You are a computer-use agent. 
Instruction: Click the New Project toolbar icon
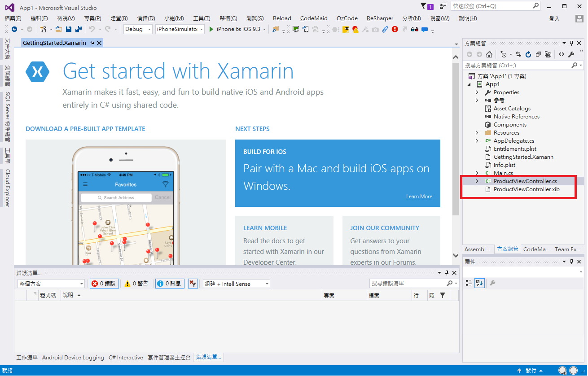[x=43, y=29]
